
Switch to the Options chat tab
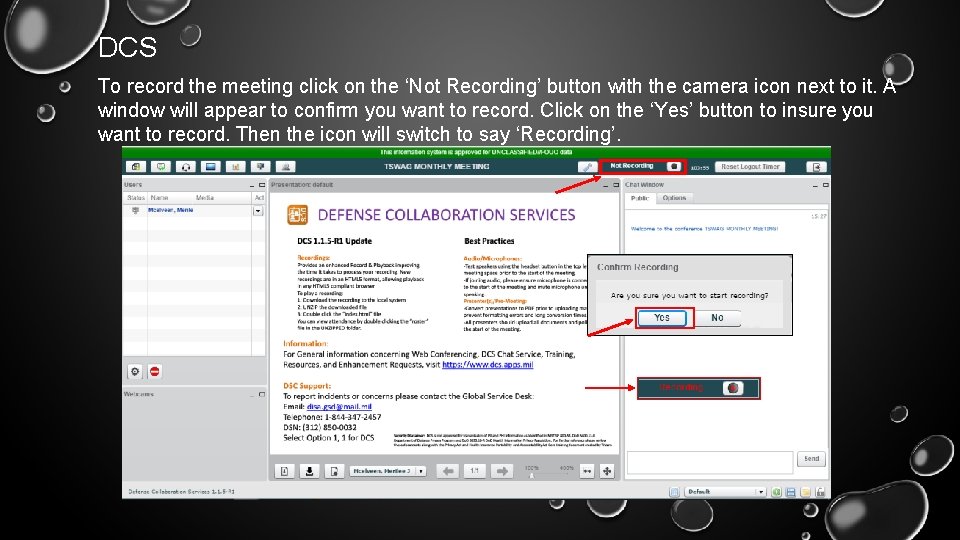tap(674, 198)
